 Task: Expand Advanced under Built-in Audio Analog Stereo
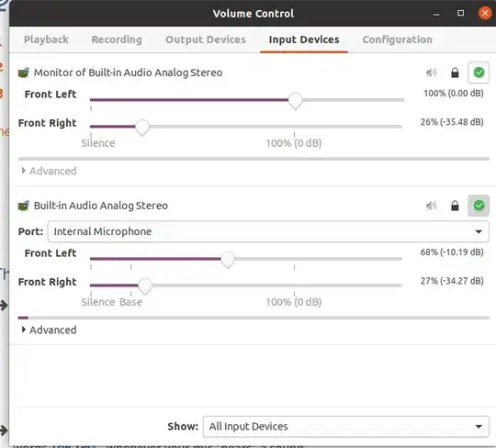click(x=49, y=330)
